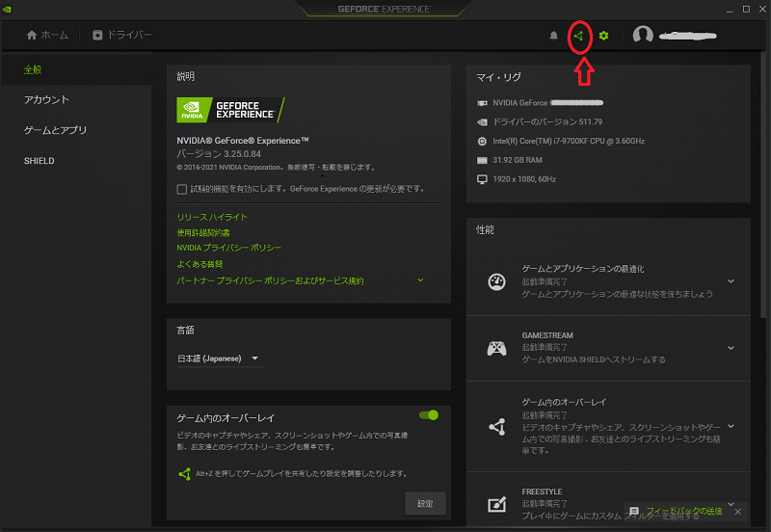771x532 pixels.
Task: Click the optimization gauge icon
Action: tap(496, 281)
